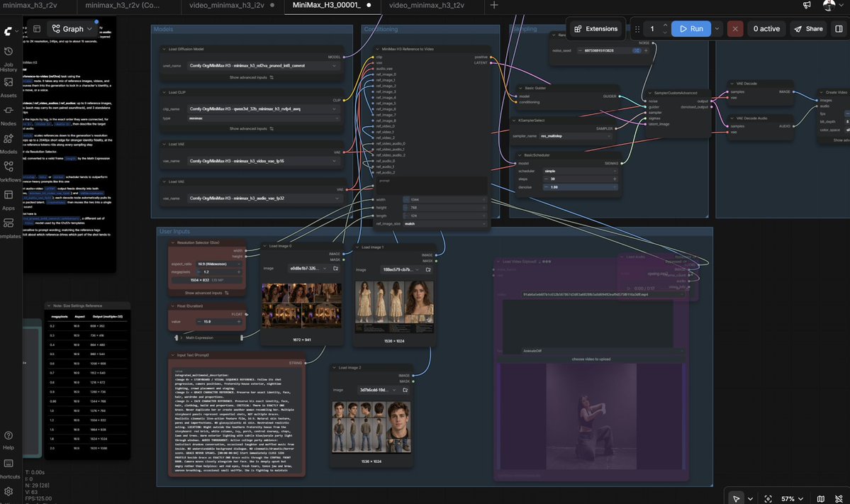This screenshot has width=850, height=504.
Task: Switch to the video_minimax_h3_t2v tab
Action: click(427, 6)
